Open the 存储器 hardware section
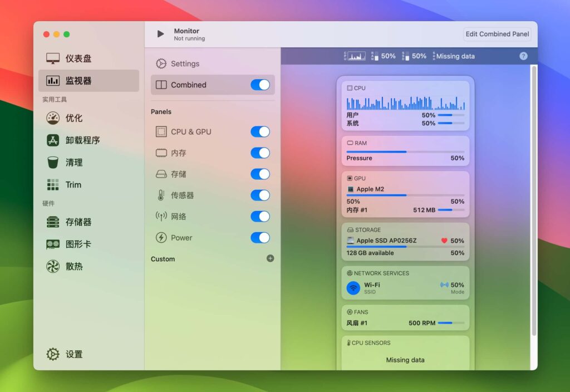 coord(79,222)
